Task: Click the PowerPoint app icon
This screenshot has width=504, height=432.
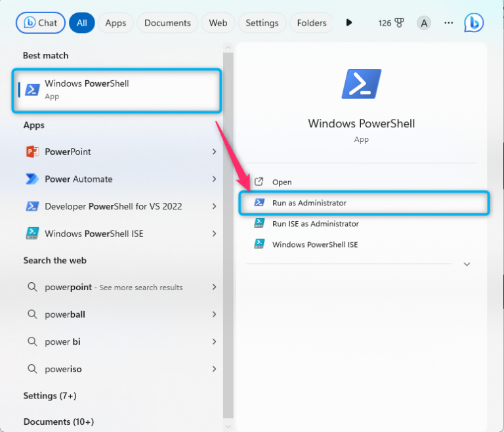Action: 32,152
